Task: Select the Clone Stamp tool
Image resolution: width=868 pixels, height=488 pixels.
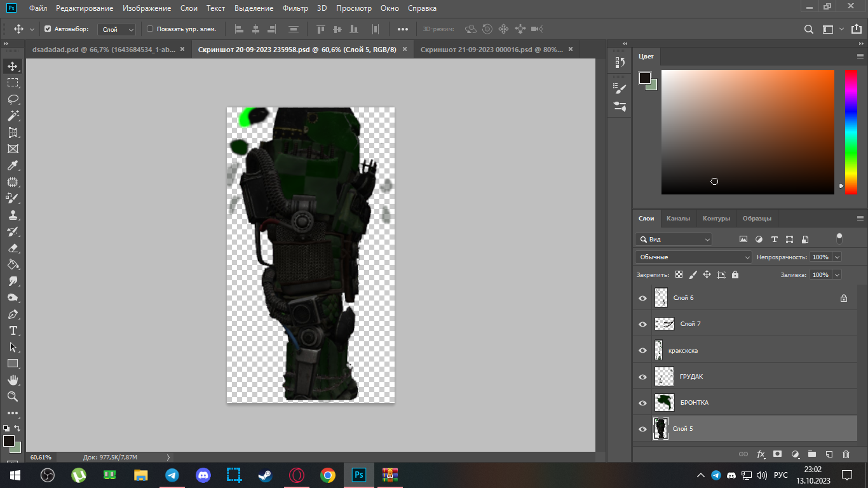Action: (13, 215)
